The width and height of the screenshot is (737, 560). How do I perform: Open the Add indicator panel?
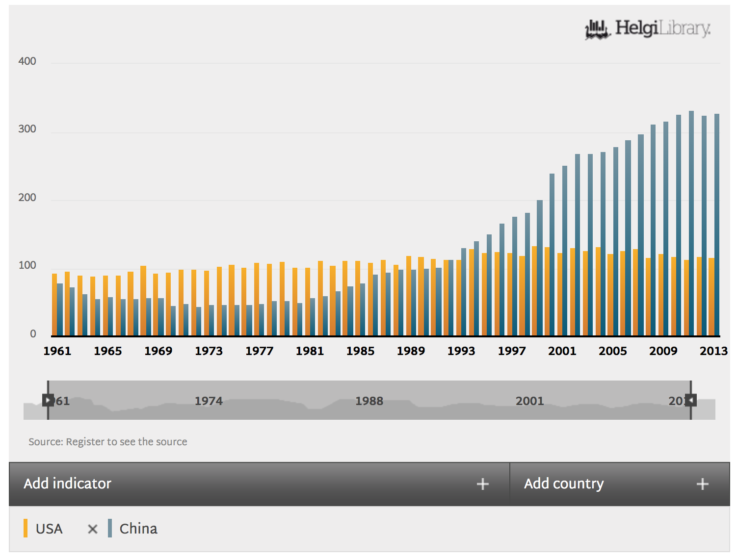[x=259, y=484]
